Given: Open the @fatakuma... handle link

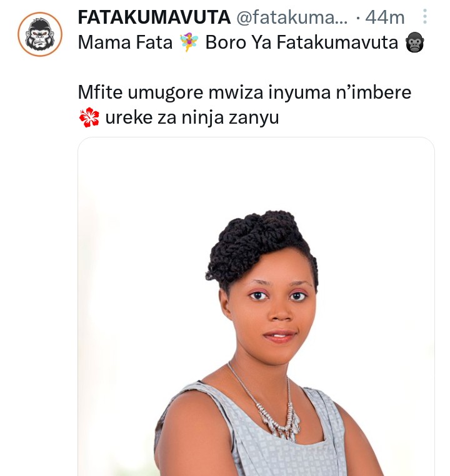Looking at the screenshot, I should [292, 17].
